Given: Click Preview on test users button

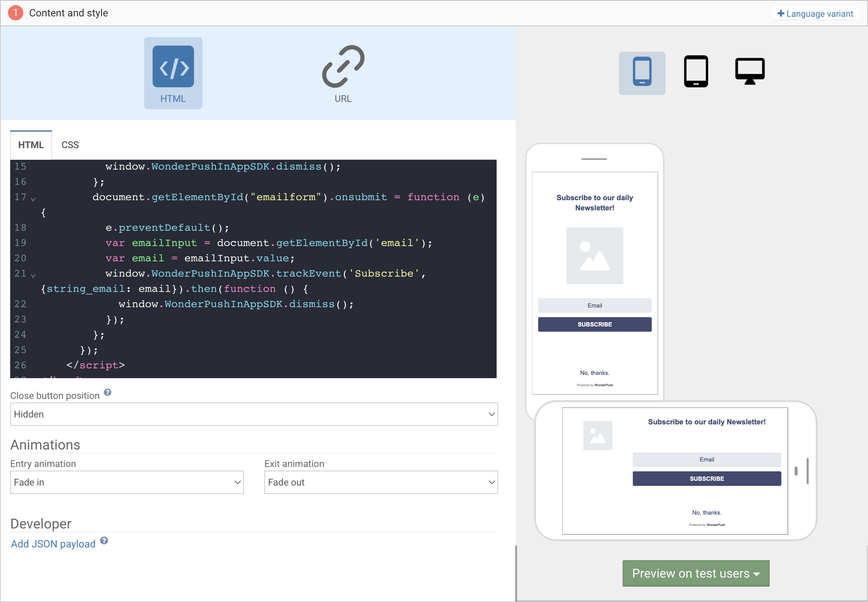Looking at the screenshot, I should pyautogui.click(x=695, y=573).
